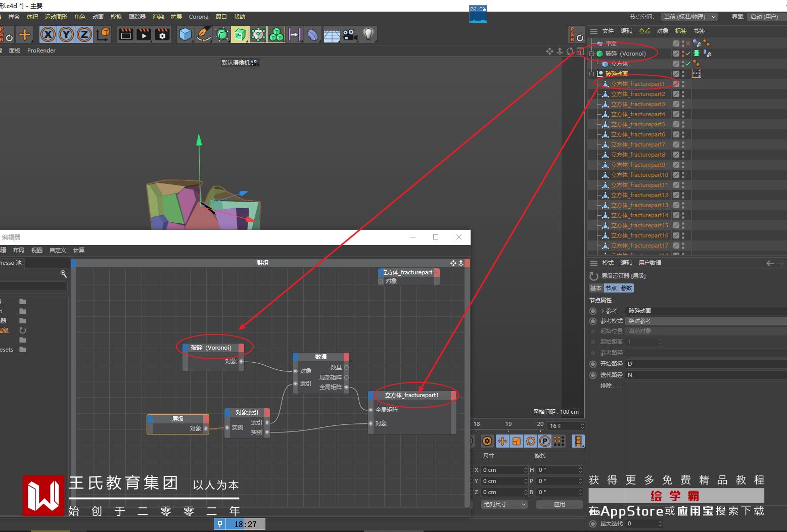Collapse the 破碎动画 tree node

[591, 74]
